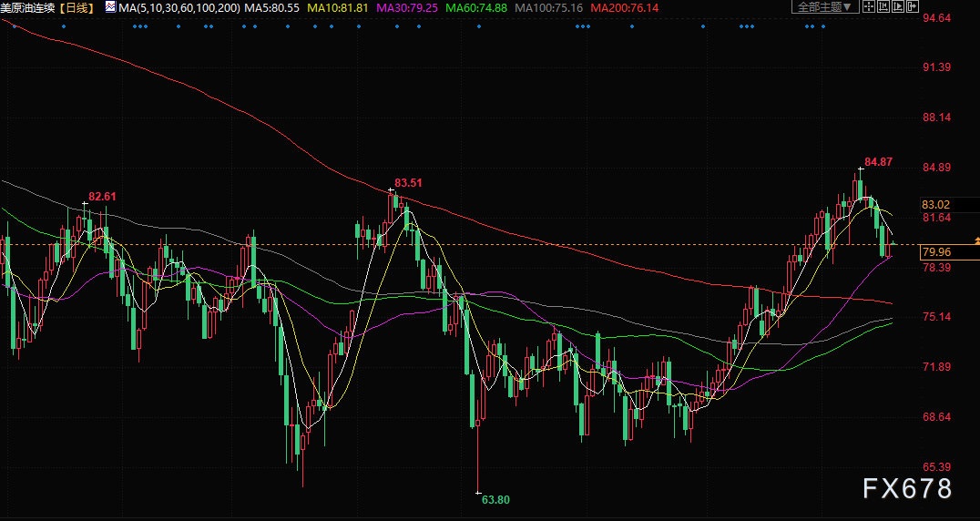Click the gray MA100:75.16 value

click(x=549, y=8)
